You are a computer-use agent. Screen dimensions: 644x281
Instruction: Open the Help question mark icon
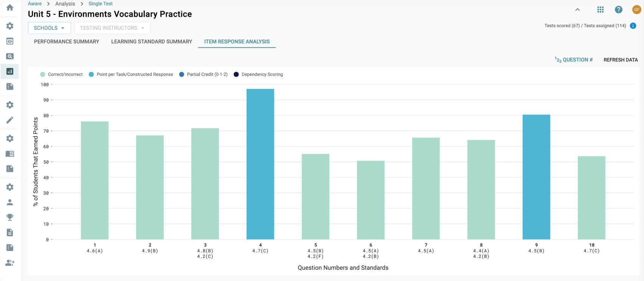point(619,10)
